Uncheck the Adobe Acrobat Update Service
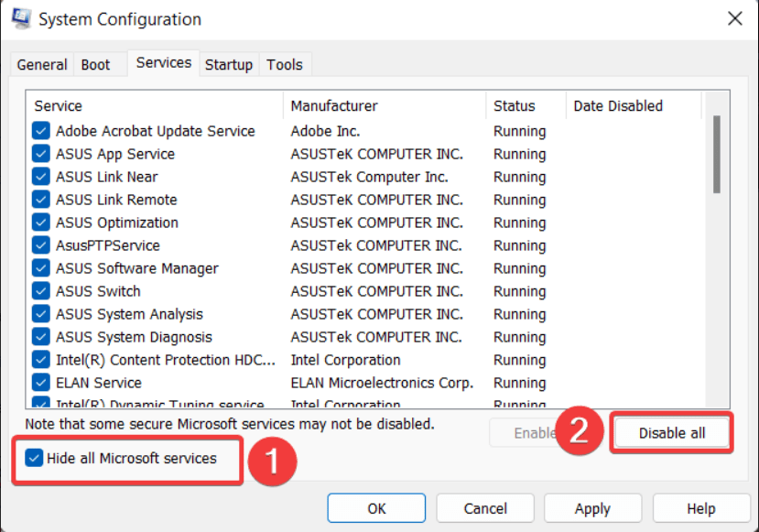This screenshot has height=532, width=759. (39, 131)
